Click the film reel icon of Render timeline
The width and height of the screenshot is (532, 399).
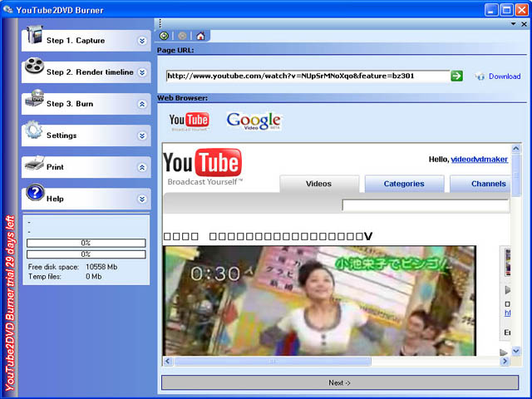click(x=34, y=66)
